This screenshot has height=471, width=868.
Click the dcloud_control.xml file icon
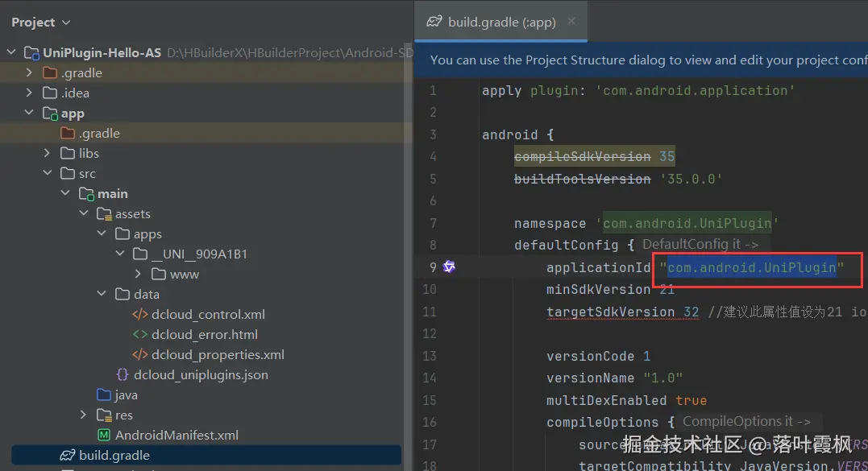click(x=140, y=314)
